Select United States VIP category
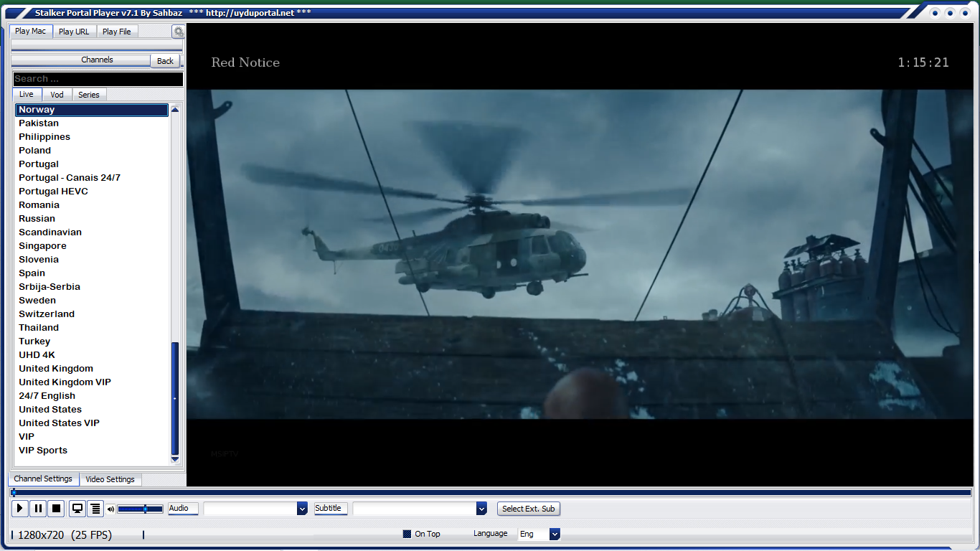The width and height of the screenshot is (980, 551). [92, 423]
